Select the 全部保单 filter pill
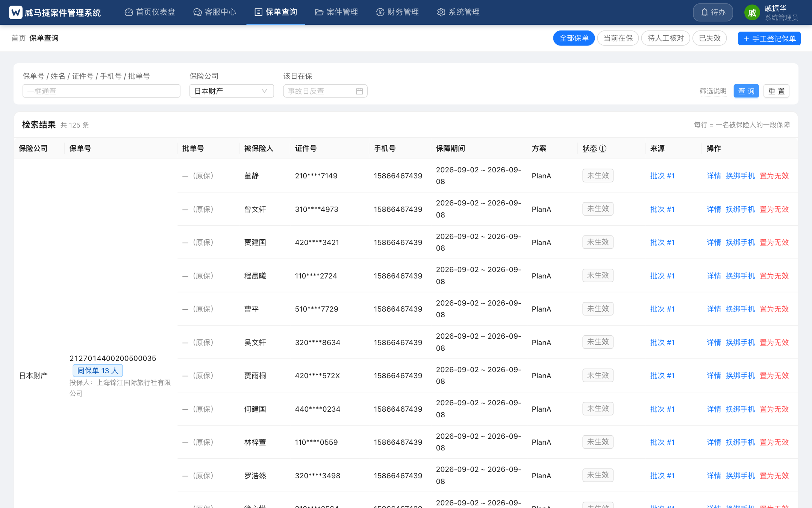This screenshot has height=508, width=812. (574, 38)
